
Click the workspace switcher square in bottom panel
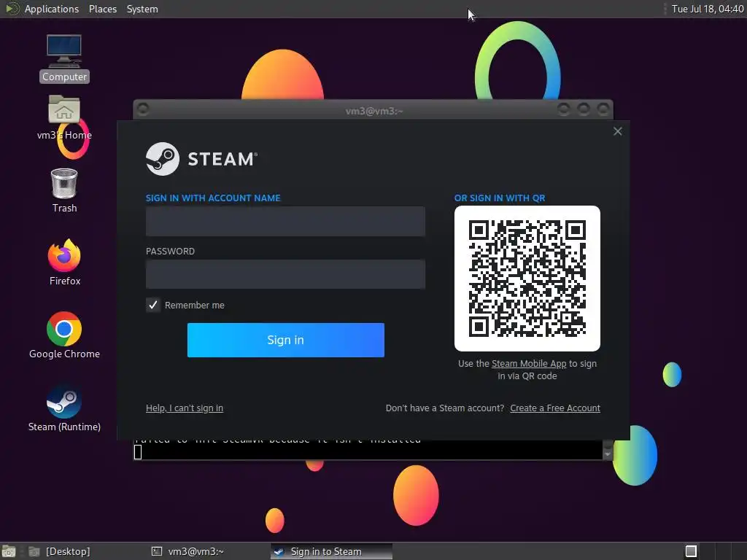(x=691, y=551)
